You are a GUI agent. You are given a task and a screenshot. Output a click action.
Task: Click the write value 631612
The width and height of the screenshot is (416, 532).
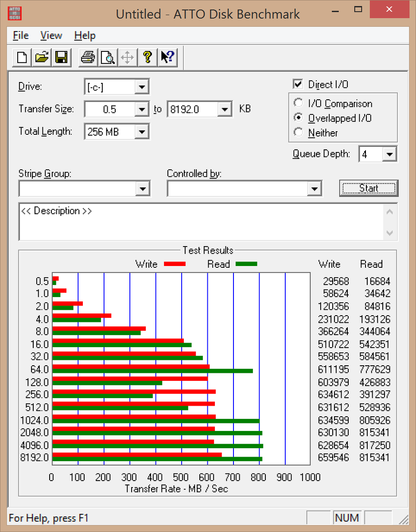click(334, 407)
